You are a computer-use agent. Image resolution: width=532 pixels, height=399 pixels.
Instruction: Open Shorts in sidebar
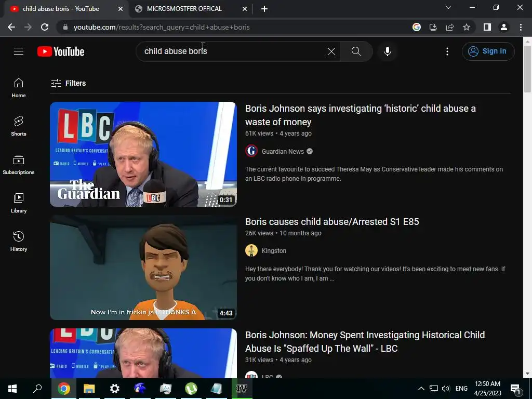click(x=19, y=126)
